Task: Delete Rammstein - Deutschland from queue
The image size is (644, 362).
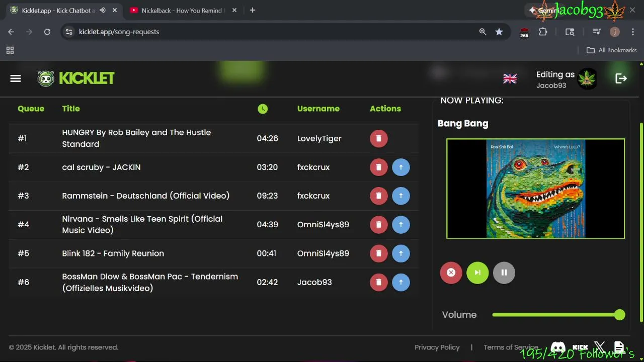Action: point(379,196)
